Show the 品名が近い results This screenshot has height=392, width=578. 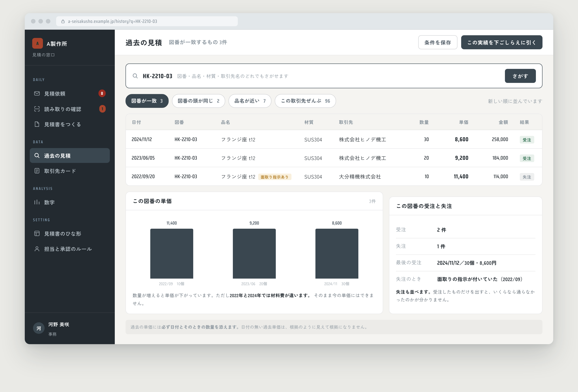point(250,101)
